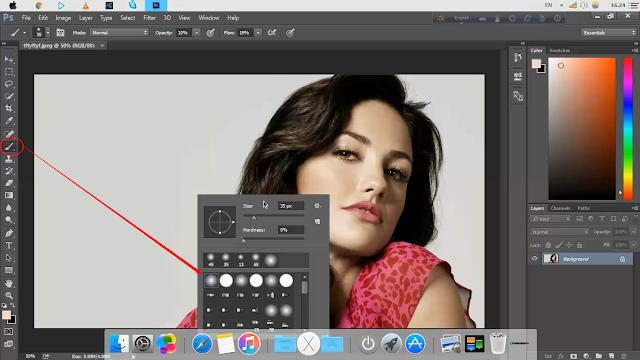Select the hard round brush preset thumbnail

pos(226,280)
